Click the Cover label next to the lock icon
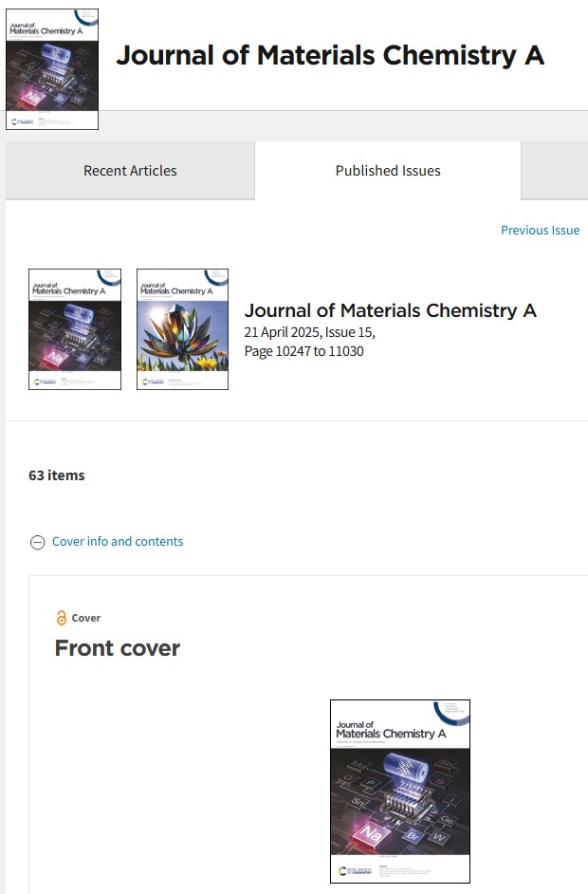588x894 pixels. [x=86, y=618]
